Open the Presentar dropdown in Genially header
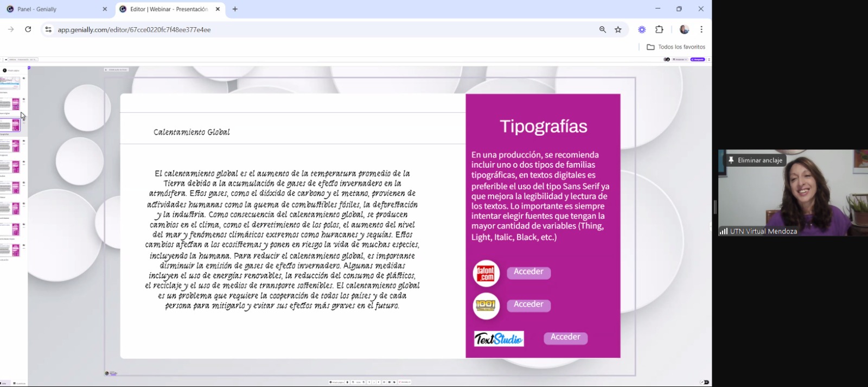The width and height of the screenshot is (868, 387). pyautogui.click(x=680, y=60)
